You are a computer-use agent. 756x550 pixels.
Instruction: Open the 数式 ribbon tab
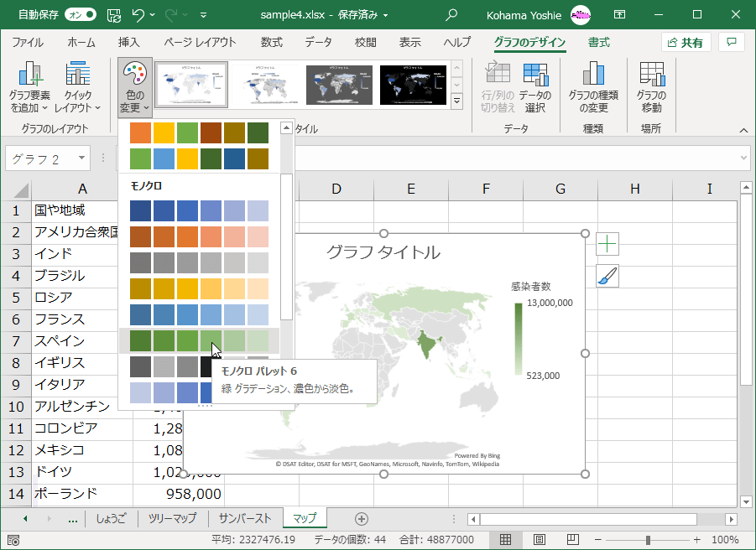click(271, 43)
